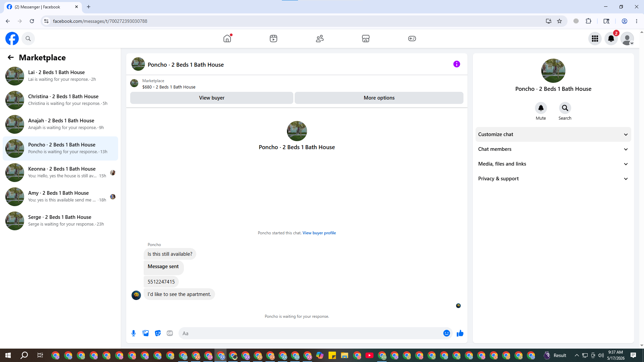Expand Chat members section

(x=553, y=149)
